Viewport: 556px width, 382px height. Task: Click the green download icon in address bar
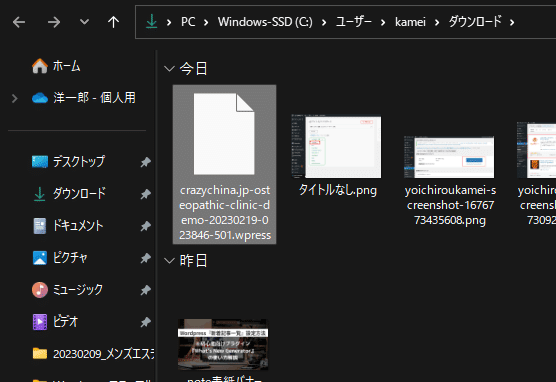[151, 22]
